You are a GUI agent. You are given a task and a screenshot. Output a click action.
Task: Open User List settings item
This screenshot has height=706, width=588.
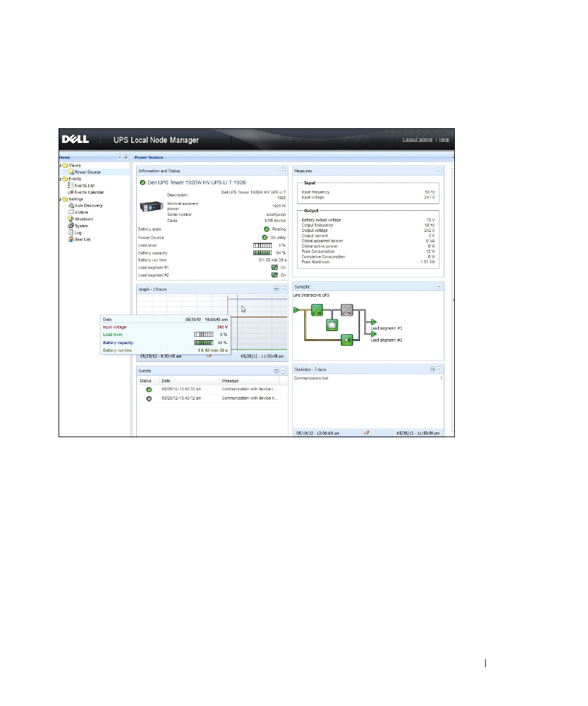click(x=83, y=239)
